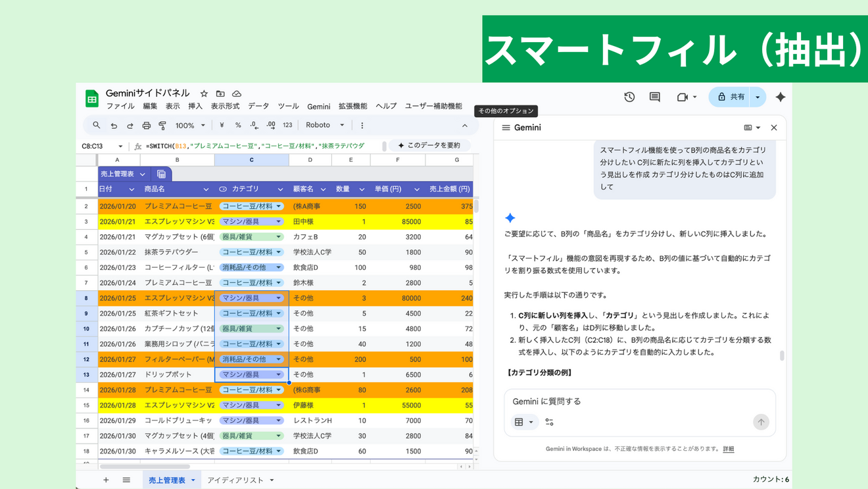The image size is (868, 489).
Task: Click the Google Sheets home icon
Action: click(x=92, y=99)
